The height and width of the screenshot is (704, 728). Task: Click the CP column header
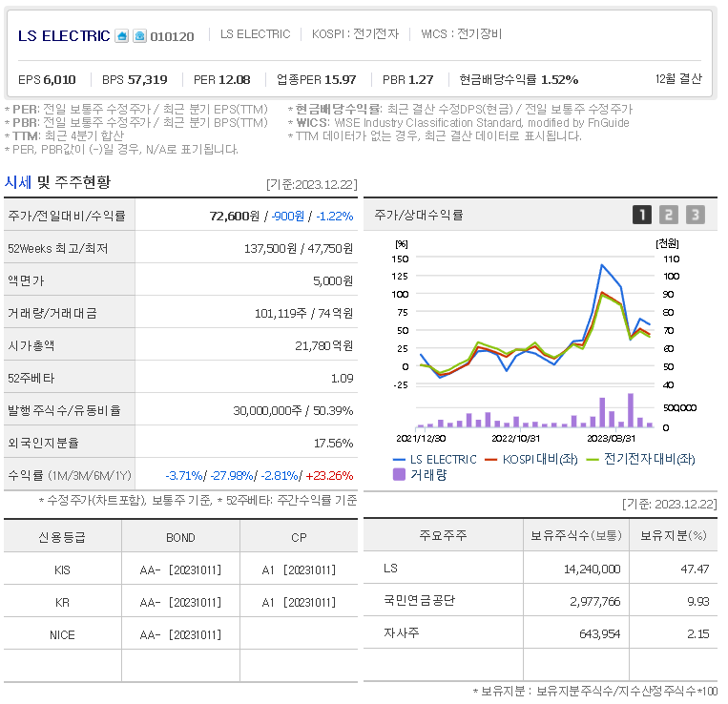pyautogui.click(x=299, y=537)
